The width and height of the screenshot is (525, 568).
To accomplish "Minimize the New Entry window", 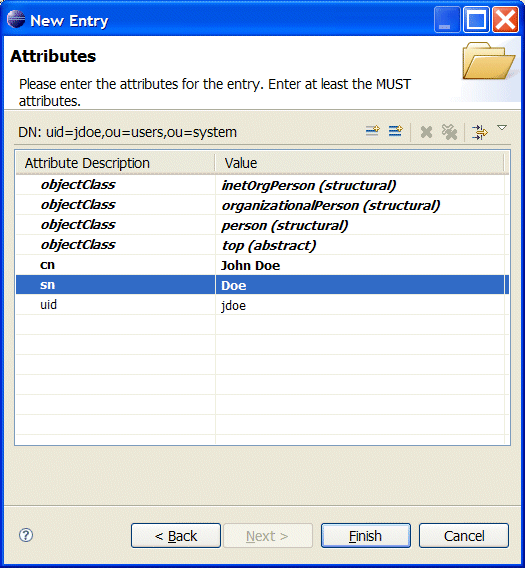I will pos(447,19).
